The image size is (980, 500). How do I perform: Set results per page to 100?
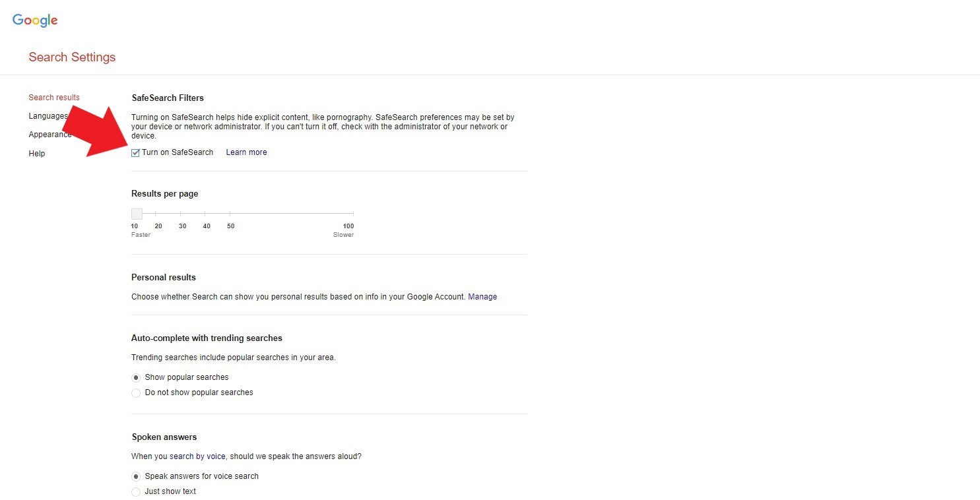353,214
